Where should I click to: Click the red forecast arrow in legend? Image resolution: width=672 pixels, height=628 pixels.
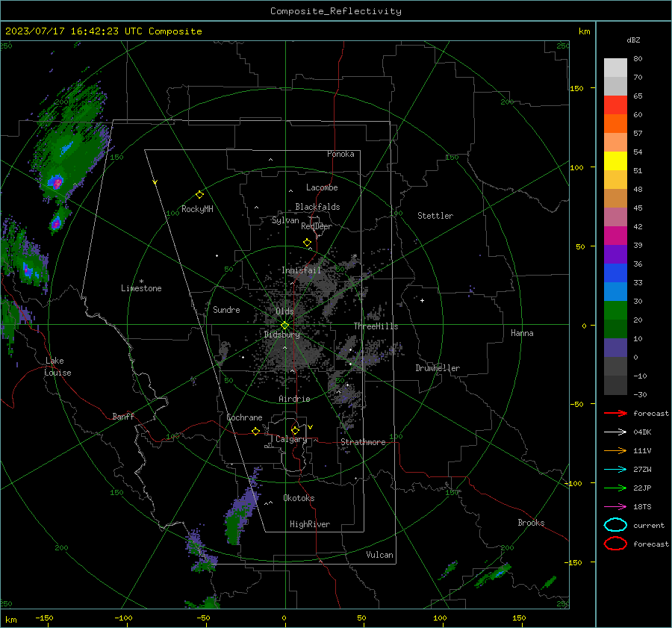[615, 413]
